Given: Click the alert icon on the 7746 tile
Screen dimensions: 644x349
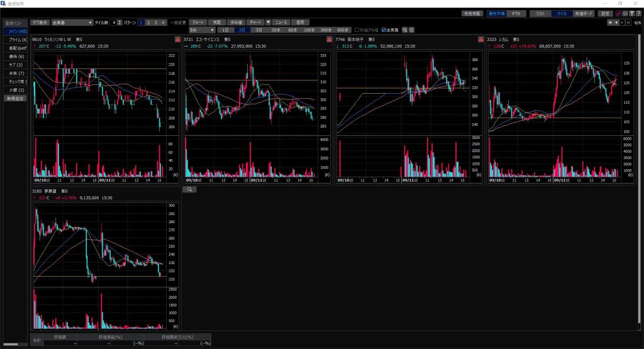Looking at the screenshot, I should point(480,40).
